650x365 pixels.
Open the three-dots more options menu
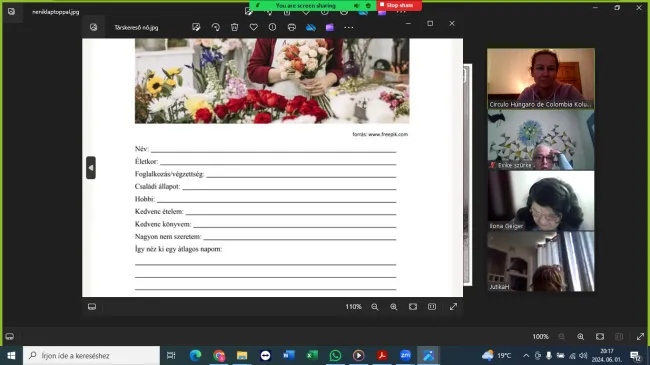pos(349,27)
